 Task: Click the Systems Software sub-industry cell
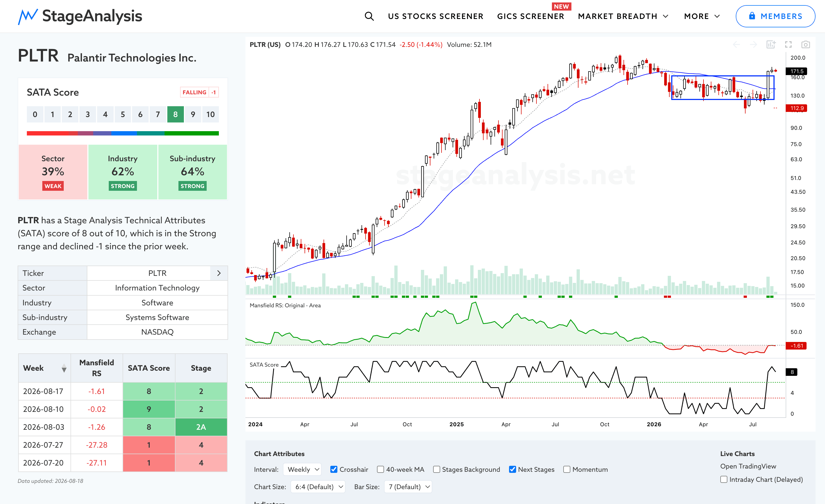pyautogui.click(x=157, y=317)
